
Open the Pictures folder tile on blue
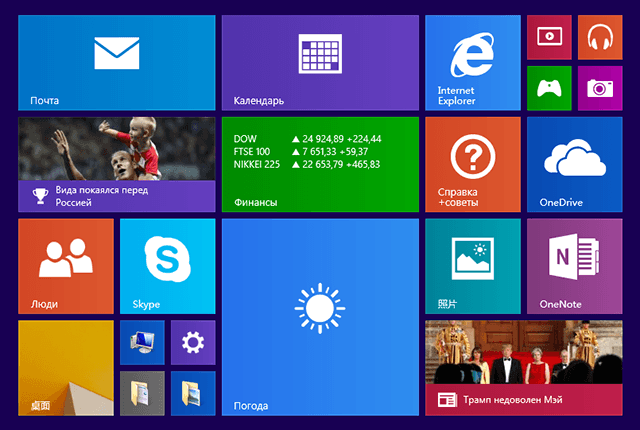[x=193, y=393]
